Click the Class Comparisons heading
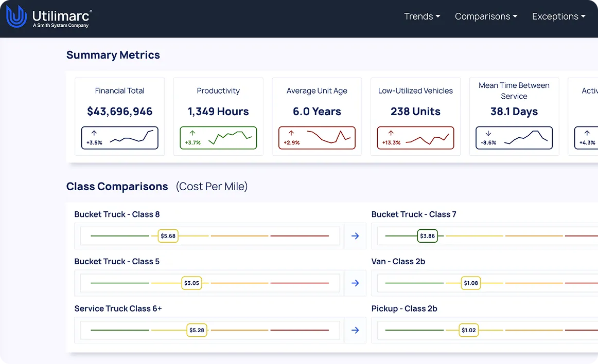Image resolution: width=598 pixels, height=364 pixels. click(117, 187)
